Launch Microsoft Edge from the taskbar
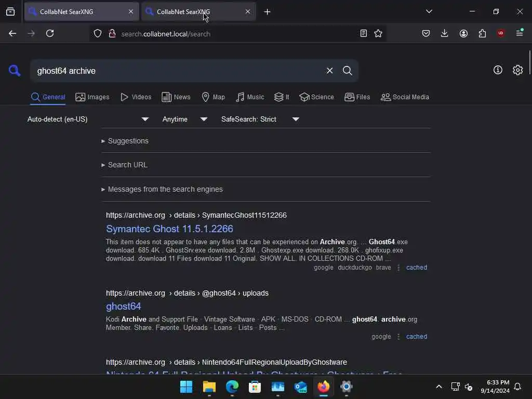The width and height of the screenshot is (532, 399). click(232, 387)
